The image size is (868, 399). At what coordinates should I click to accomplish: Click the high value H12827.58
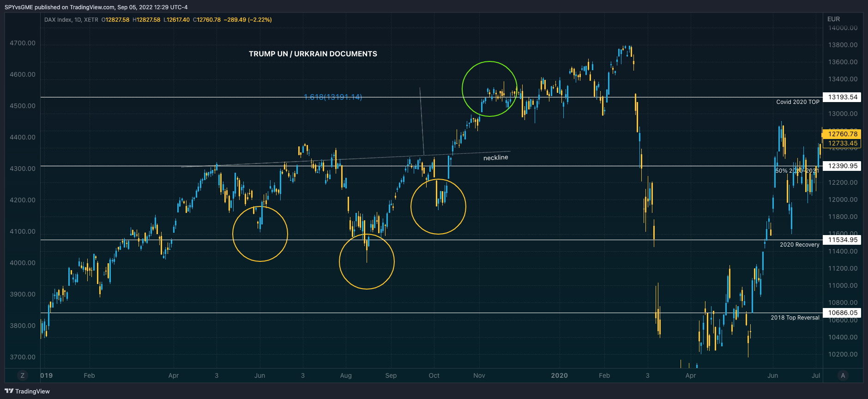tap(146, 20)
